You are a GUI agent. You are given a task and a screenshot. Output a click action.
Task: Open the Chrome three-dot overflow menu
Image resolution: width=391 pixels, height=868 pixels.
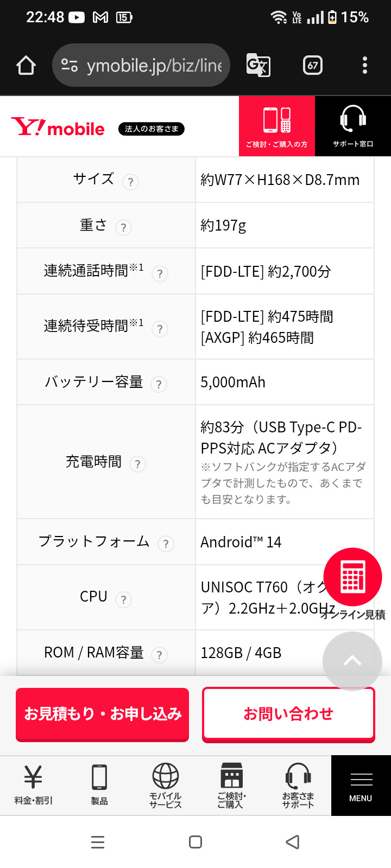pyautogui.click(x=364, y=66)
